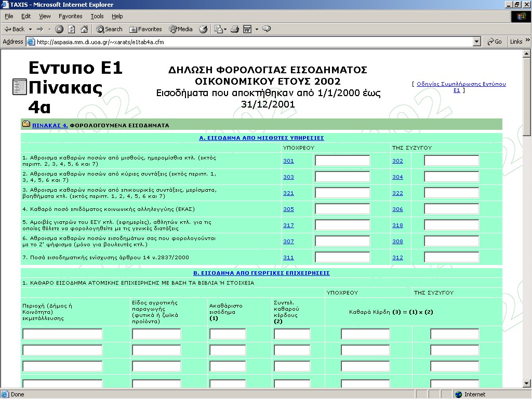Viewport: 532px width, 399px height.
Task: Expand the Links toolbar chevron
Action: pos(528,40)
